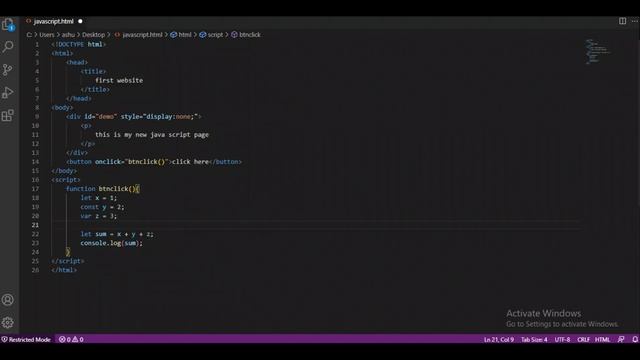Screen dimensions: 640x360
Task: Open the Manage gear icon
Action: point(8,323)
